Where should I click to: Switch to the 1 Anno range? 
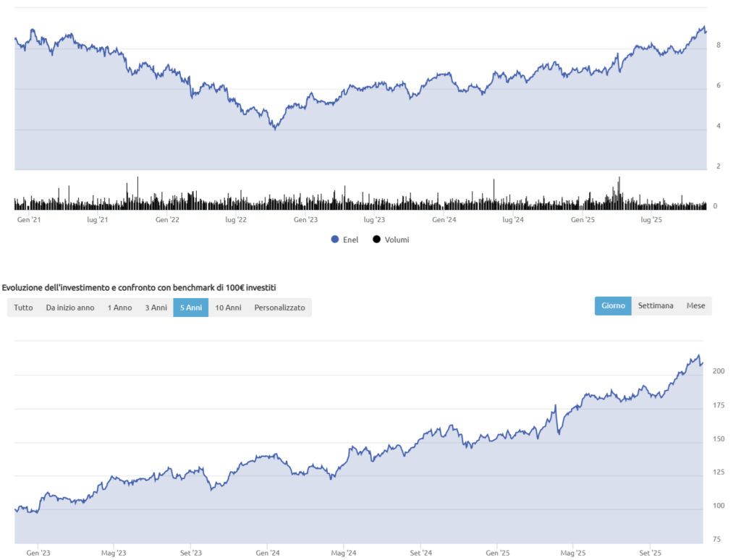coord(120,307)
